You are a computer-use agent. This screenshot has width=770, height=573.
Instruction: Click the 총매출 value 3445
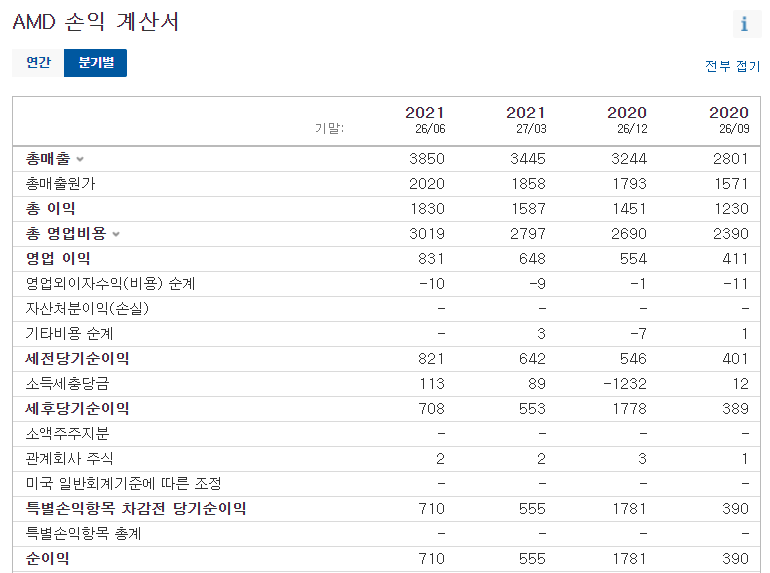[528, 159]
